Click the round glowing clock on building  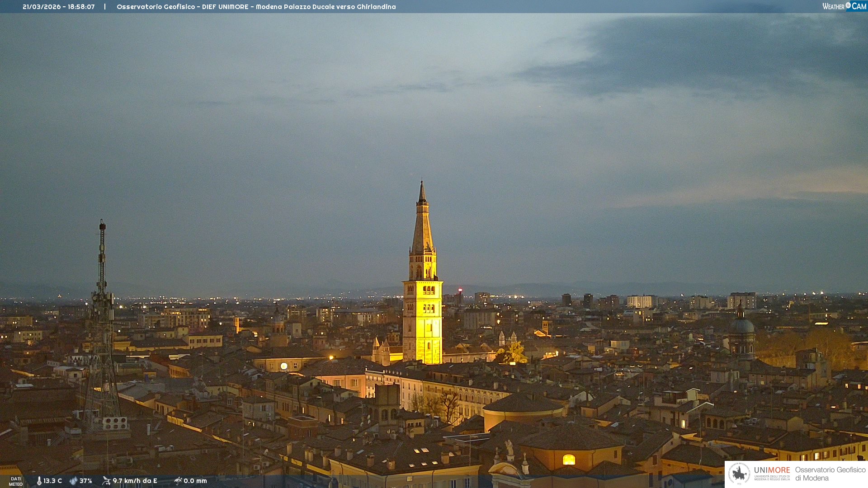tap(284, 366)
